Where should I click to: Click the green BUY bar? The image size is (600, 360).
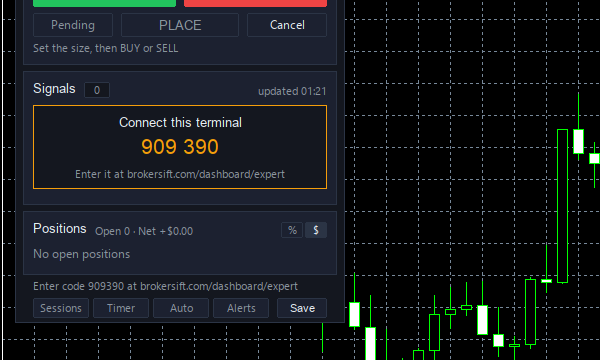104,3
